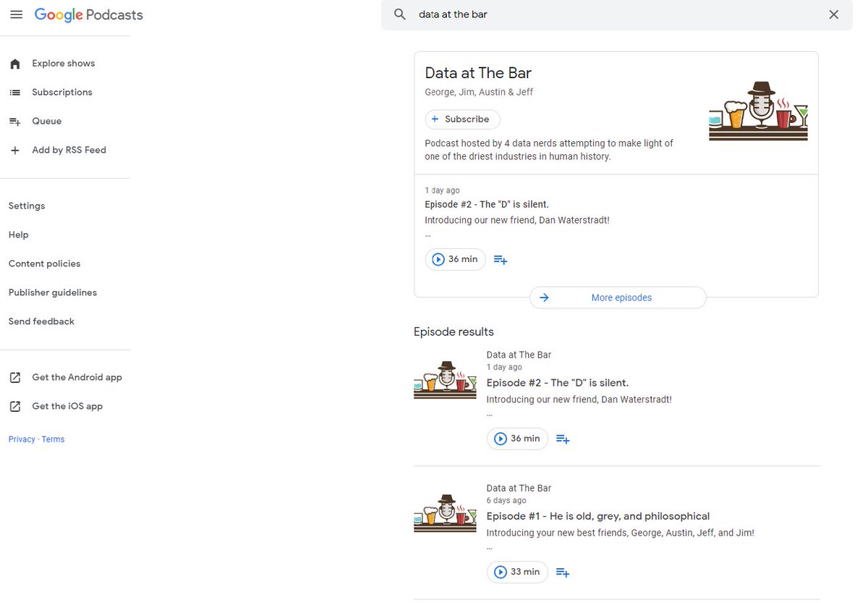Image resolution: width=868 pixels, height=603 pixels.
Task: Clear the search with the X icon
Action: pyautogui.click(x=834, y=14)
